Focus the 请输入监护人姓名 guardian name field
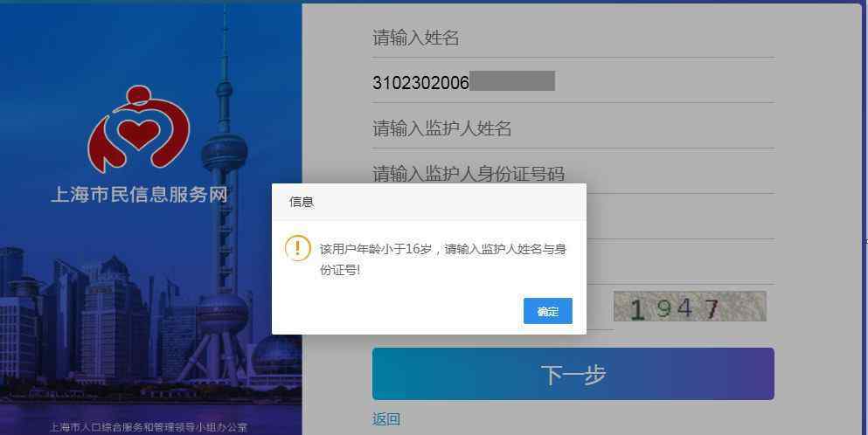Viewport: 868px width, 435px height. [x=573, y=128]
